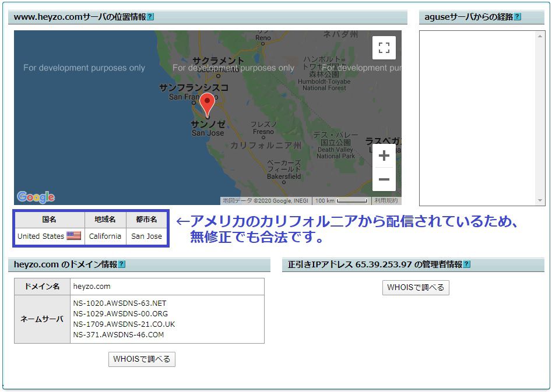Select the 地域名 column header

point(105,219)
